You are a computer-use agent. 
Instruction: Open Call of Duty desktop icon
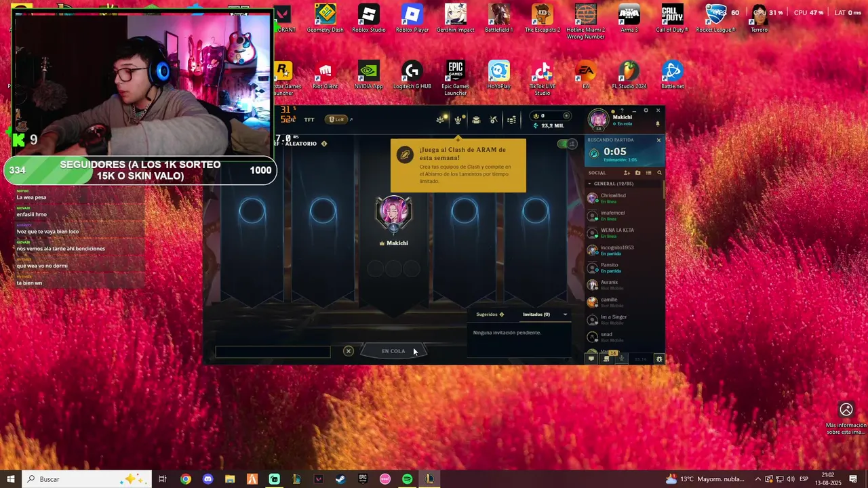[672, 18]
